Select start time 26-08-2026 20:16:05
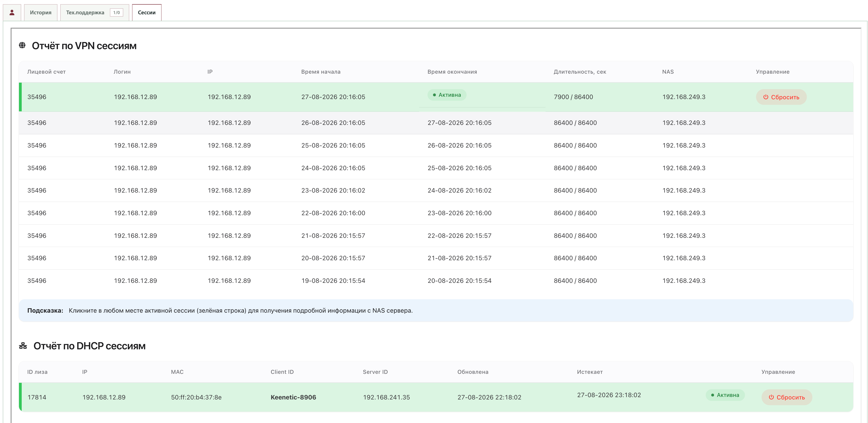 click(333, 123)
